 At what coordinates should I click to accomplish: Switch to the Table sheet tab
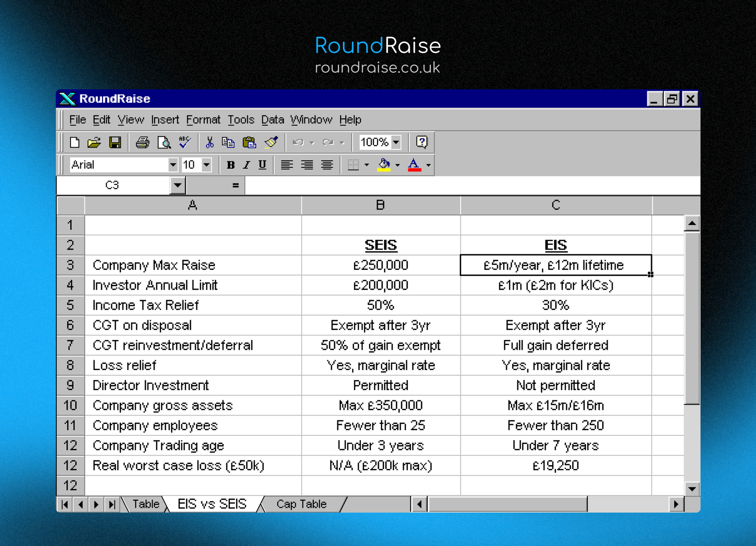tap(146, 504)
